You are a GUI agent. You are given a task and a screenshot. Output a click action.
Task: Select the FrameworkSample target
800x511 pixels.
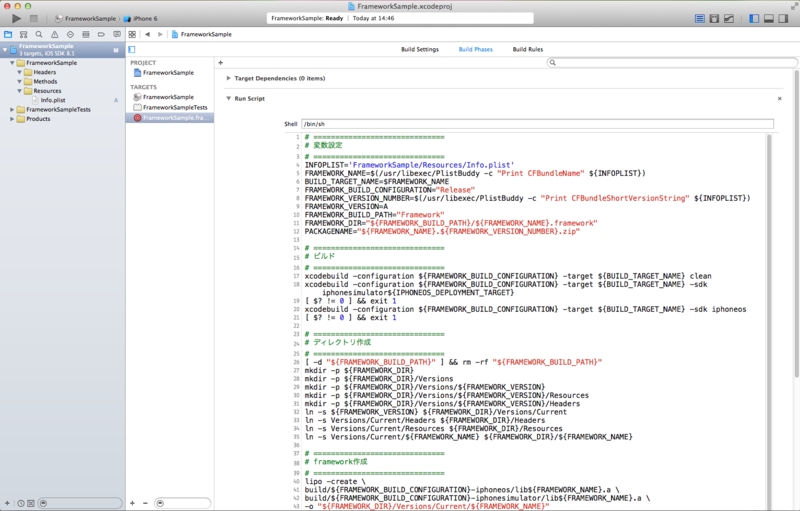[x=168, y=97]
